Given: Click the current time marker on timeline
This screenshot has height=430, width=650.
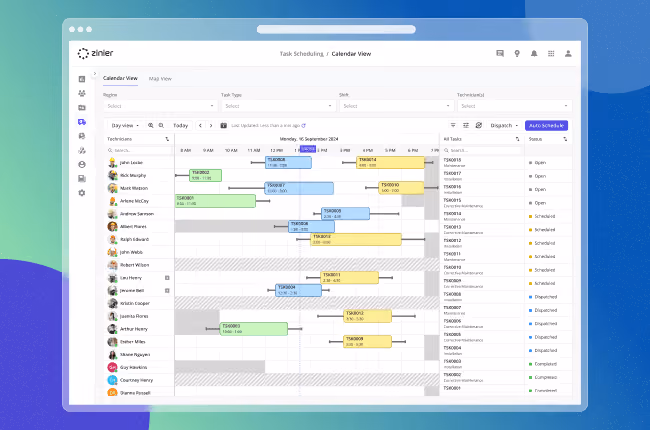Looking at the screenshot, I should (x=308, y=149).
